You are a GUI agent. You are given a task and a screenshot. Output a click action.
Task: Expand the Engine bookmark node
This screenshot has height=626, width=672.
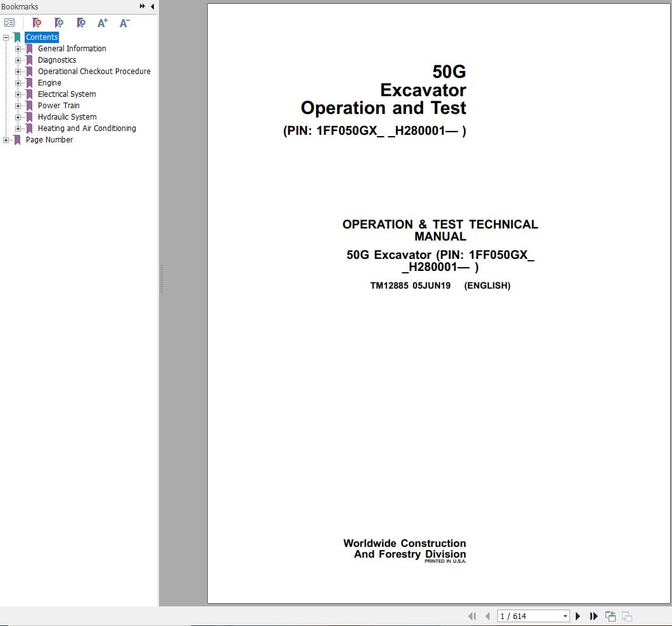18,83
